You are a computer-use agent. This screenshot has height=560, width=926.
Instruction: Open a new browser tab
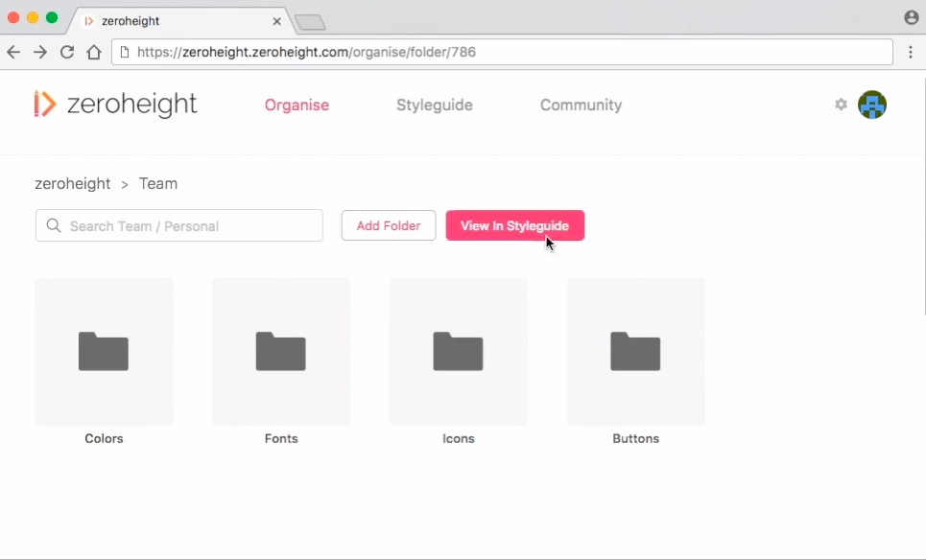coord(310,22)
